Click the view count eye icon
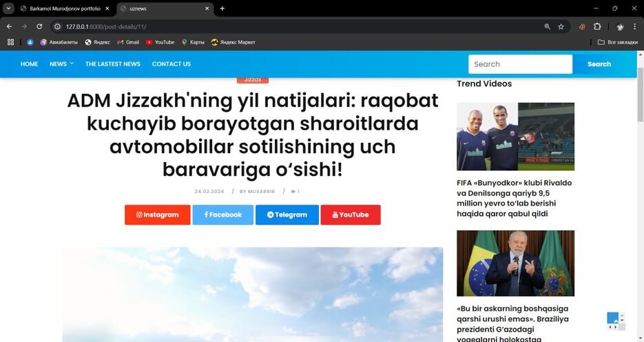The image size is (644, 342). [x=293, y=192]
